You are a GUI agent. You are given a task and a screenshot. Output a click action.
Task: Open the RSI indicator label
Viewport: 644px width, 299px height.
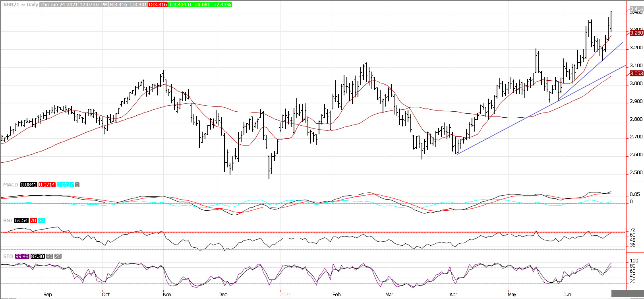pos(8,220)
